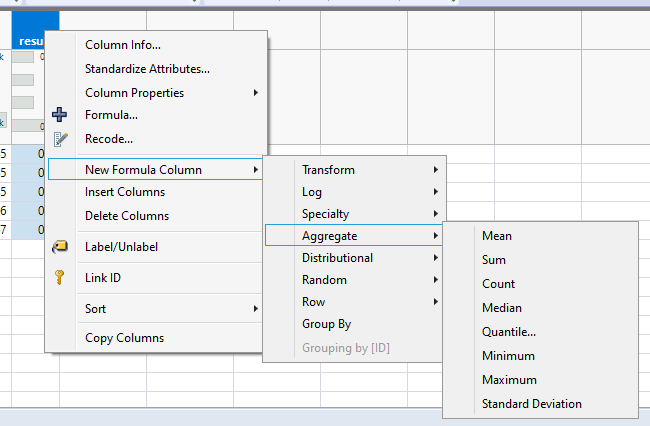Viewport: 650px width, 426px height.
Task: Pick the Median aggregate option
Action: (x=501, y=308)
